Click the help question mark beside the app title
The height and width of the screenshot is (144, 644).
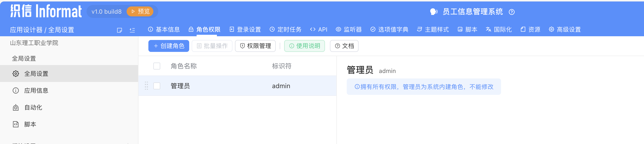tap(511, 12)
